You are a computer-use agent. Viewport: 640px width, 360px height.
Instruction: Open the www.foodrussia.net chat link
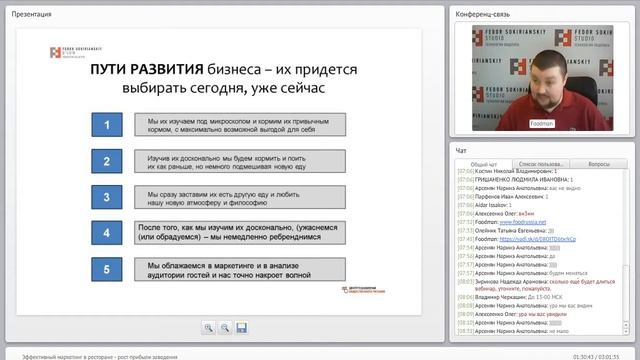(522, 222)
